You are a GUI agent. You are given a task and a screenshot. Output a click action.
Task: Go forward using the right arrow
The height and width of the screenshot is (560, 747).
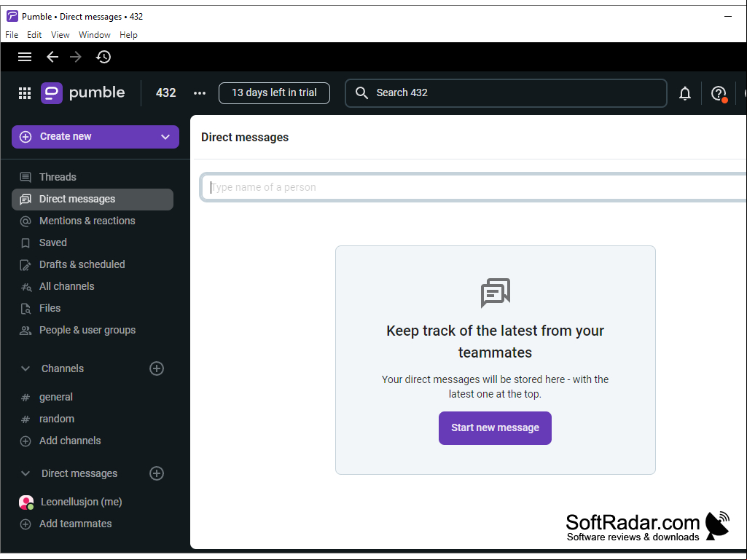[x=76, y=57]
